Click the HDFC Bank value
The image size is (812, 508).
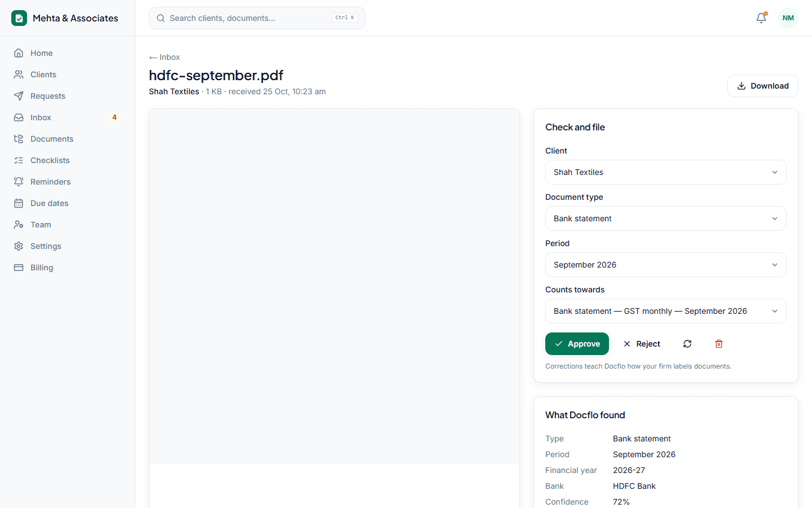(x=634, y=486)
